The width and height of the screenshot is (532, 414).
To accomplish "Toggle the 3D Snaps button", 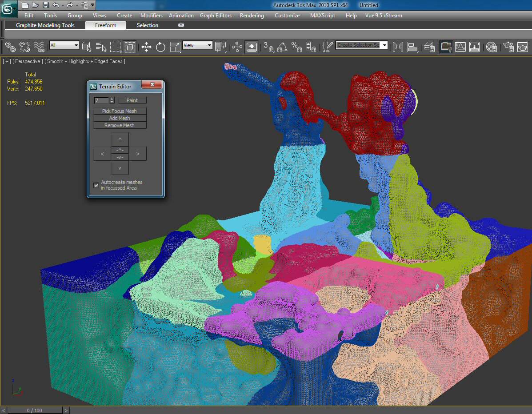I will pyautogui.click(x=268, y=47).
